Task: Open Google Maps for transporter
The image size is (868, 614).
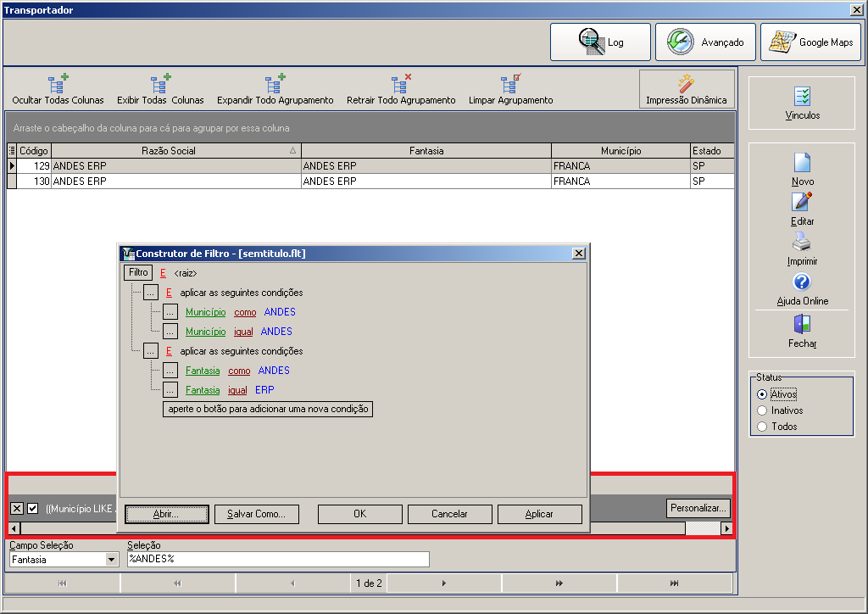Action: pos(810,42)
